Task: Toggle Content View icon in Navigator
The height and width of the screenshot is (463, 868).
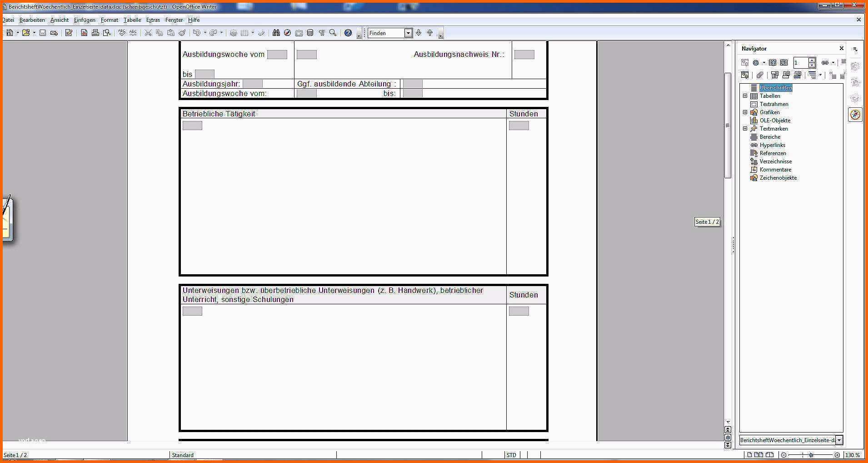Action: pyautogui.click(x=745, y=75)
